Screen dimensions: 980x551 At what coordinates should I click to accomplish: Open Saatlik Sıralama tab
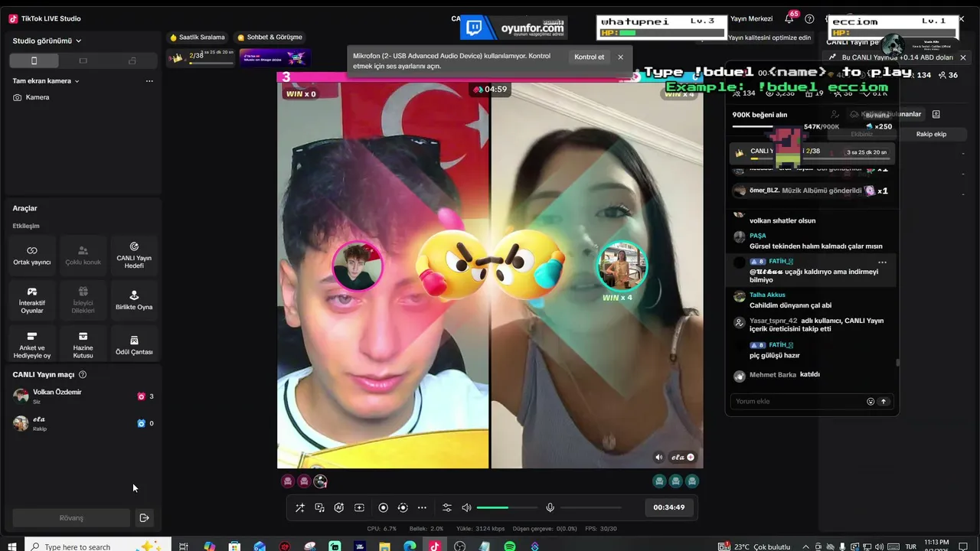pyautogui.click(x=198, y=37)
